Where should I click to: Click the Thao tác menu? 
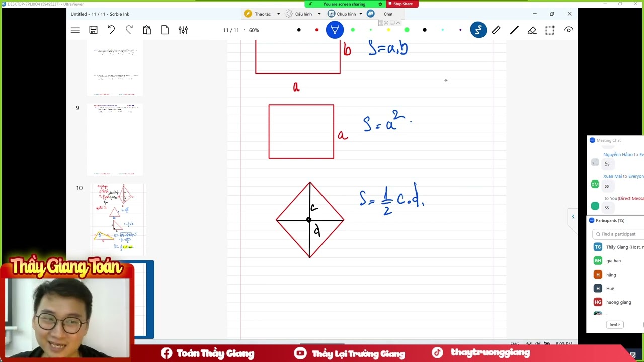coord(263,14)
